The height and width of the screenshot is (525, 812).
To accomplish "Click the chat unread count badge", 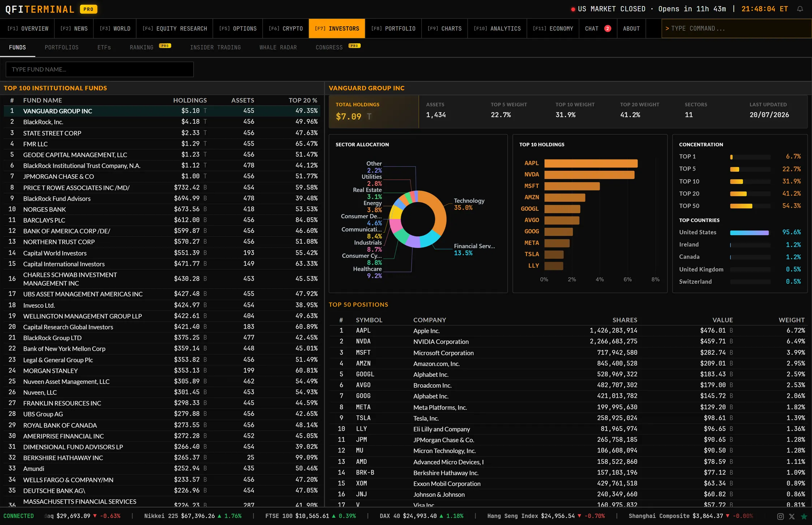I will coord(607,29).
